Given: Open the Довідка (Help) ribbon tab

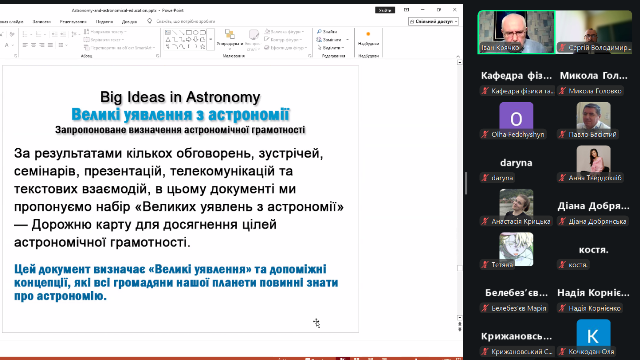Looking at the screenshot, I should [x=129, y=21].
